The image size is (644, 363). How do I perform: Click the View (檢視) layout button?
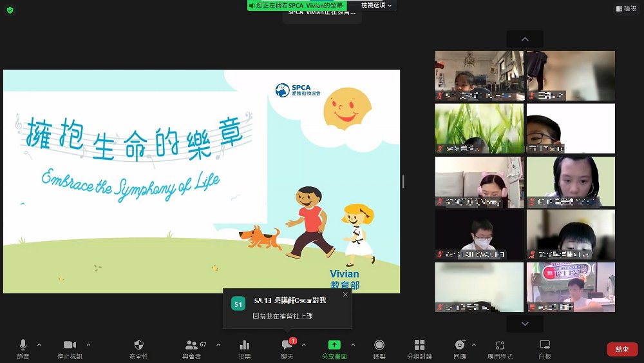(625, 8)
